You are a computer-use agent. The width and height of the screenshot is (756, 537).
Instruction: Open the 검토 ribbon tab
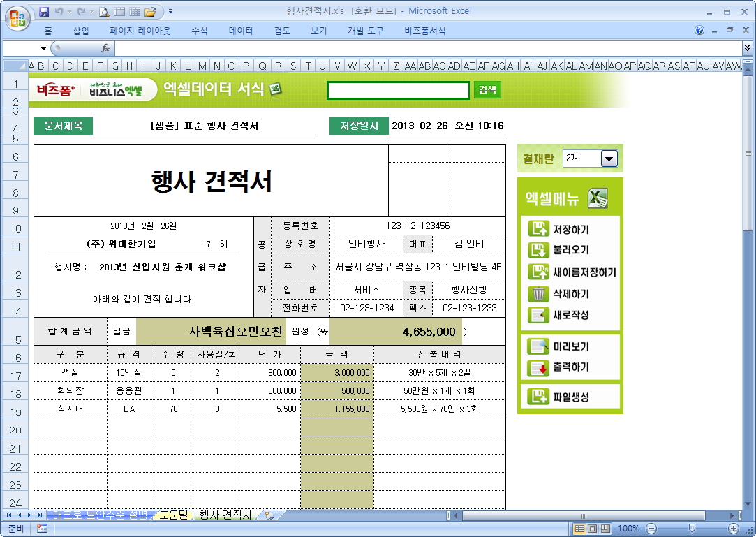coord(282,31)
